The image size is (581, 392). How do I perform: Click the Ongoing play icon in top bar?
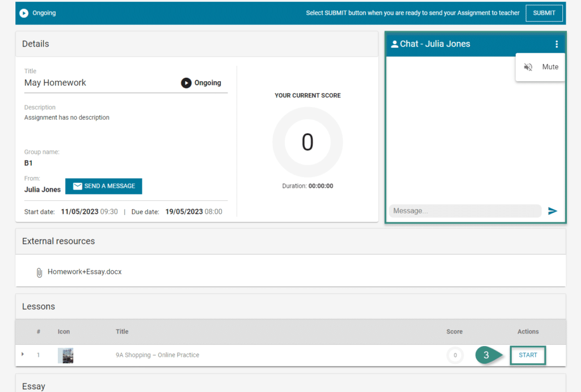click(24, 13)
